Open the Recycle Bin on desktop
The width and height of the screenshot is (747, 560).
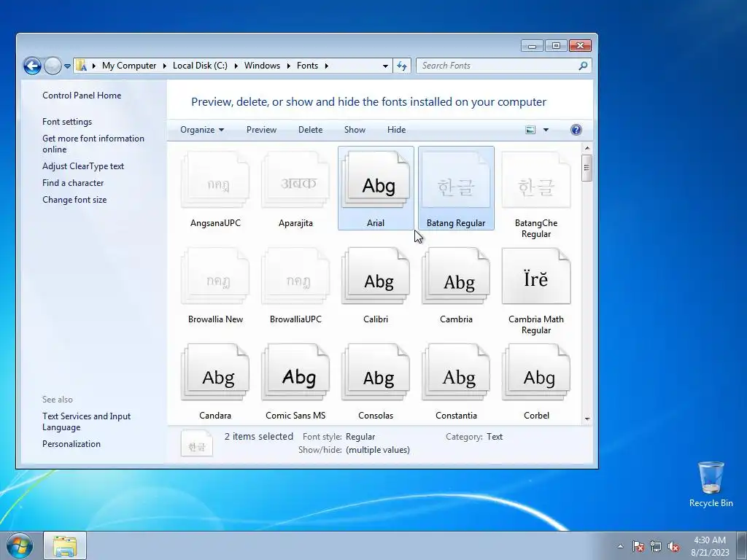point(711,484)
